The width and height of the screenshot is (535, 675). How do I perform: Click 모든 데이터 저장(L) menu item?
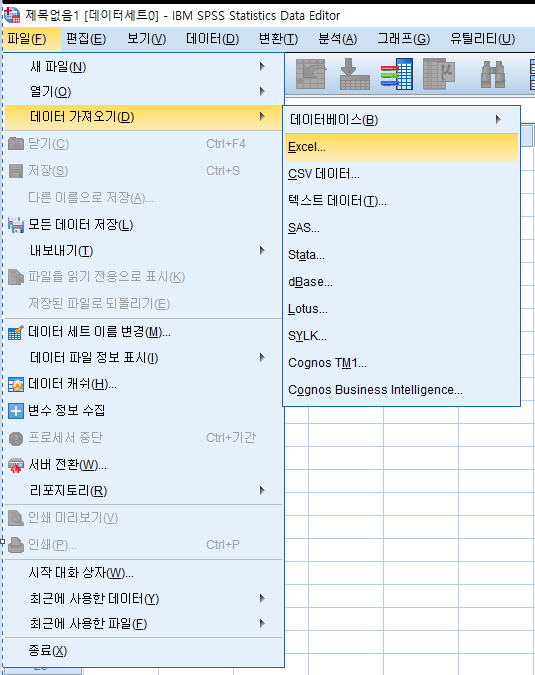pyautogui.click(x=144, y=225)
